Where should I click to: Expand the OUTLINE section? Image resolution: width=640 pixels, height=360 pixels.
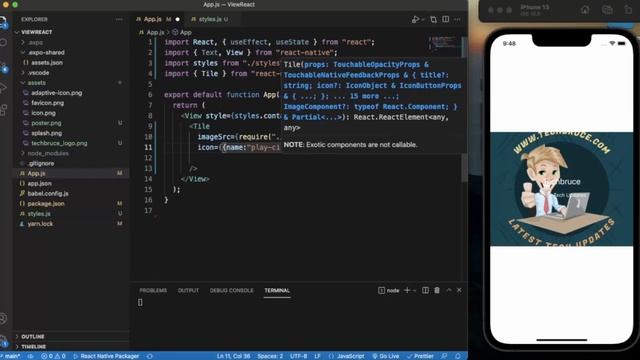[33, 337]
